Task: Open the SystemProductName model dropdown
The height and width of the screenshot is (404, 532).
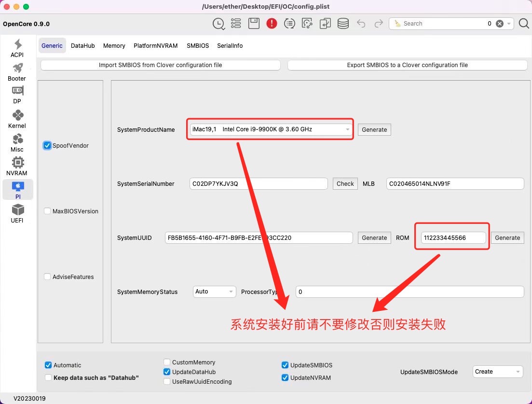Action: (271, 129)
